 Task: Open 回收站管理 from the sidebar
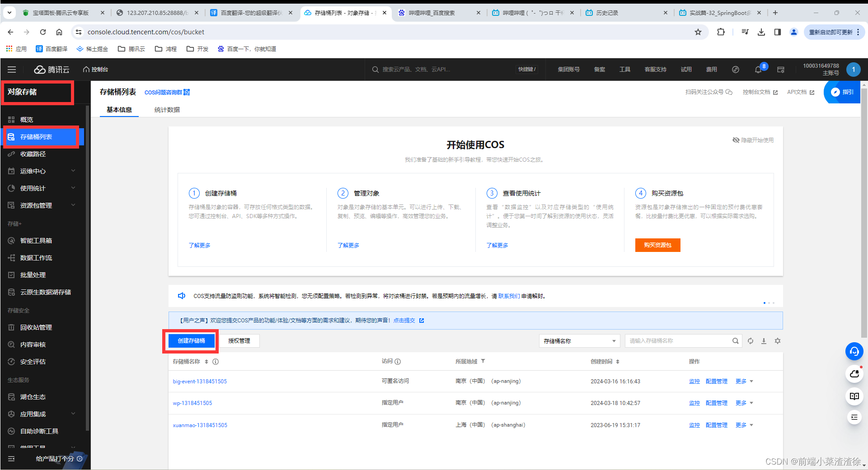(36, 327)
